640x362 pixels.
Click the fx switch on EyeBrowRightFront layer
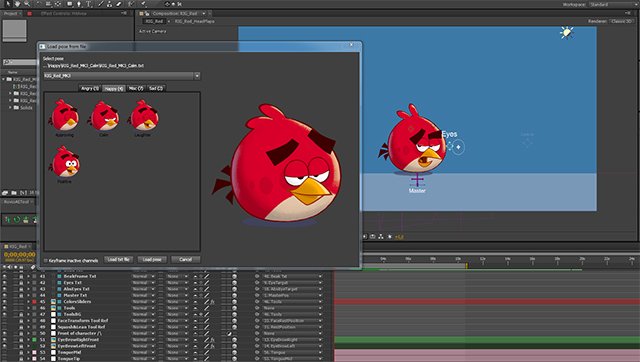click(212, 340)
